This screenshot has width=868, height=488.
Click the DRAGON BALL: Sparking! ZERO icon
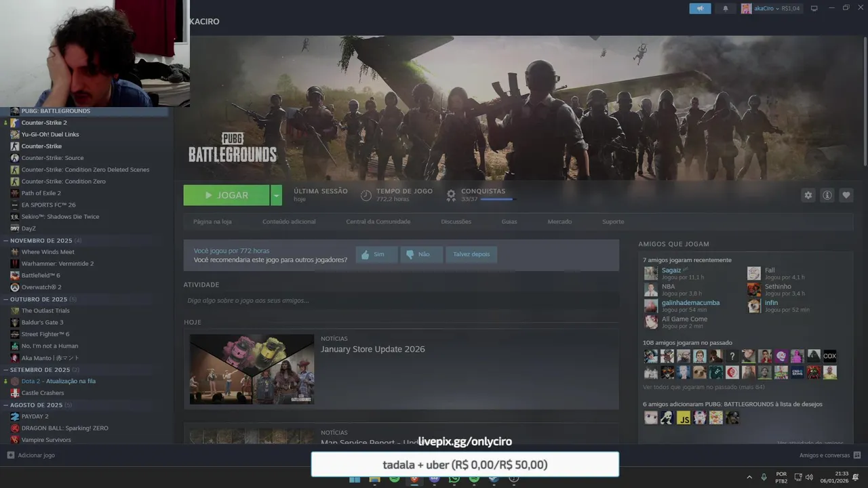pyautogui.click(x=15, y=428)
